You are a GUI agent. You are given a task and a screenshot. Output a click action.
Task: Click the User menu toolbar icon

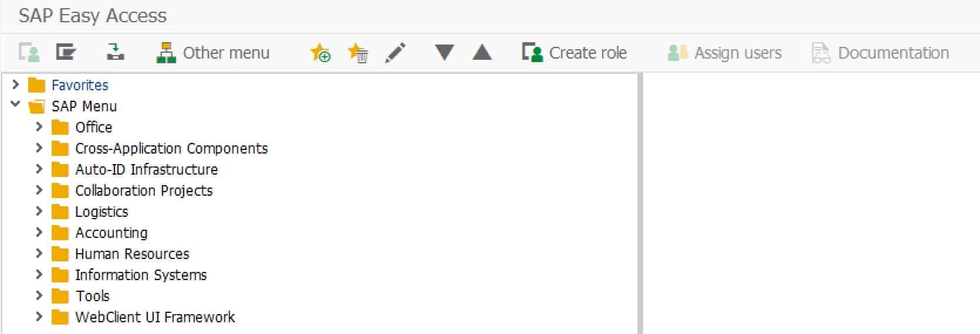[29, 53]
